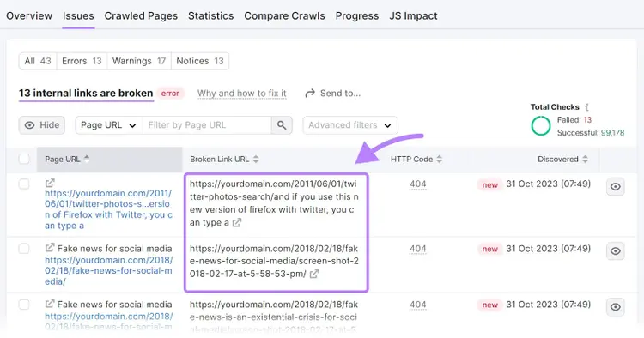This screenshot has height=338, width=644.
Task: Expand the Advanced filters dropdown
Action: pos(350,125)
